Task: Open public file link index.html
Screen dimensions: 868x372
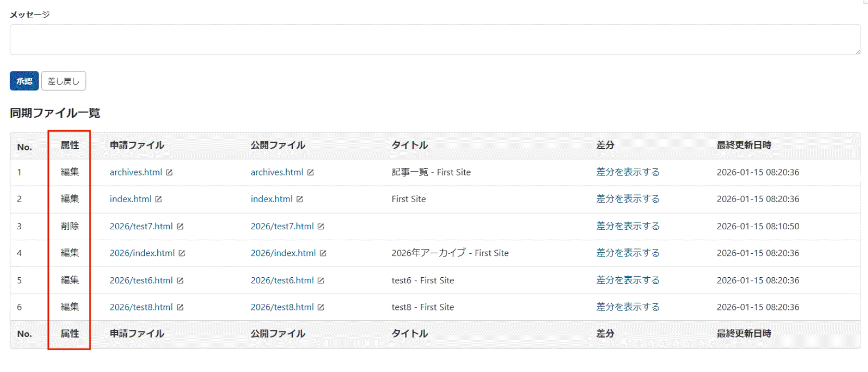Action: (271, 199)
